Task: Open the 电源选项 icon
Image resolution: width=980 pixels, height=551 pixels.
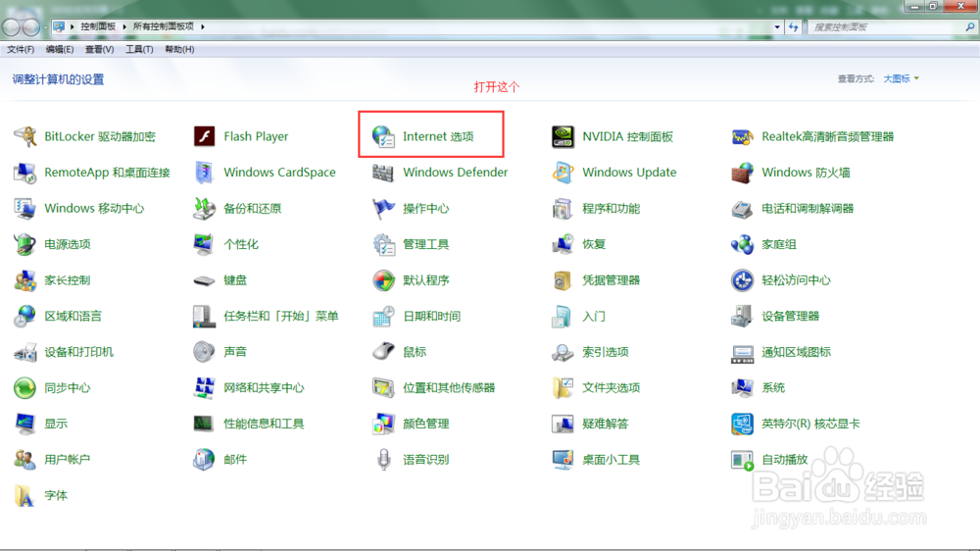Action: point(25,244)
